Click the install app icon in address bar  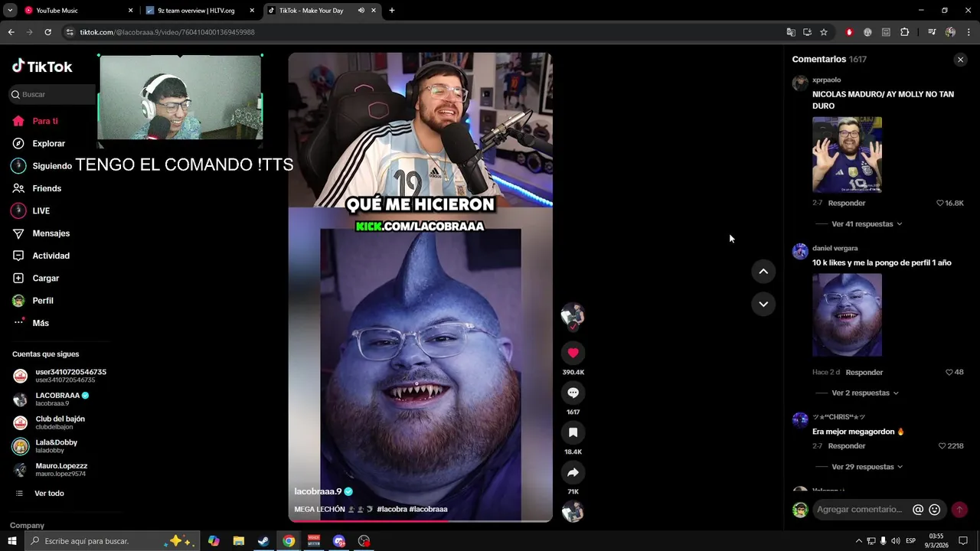click(x=807, y=32)
